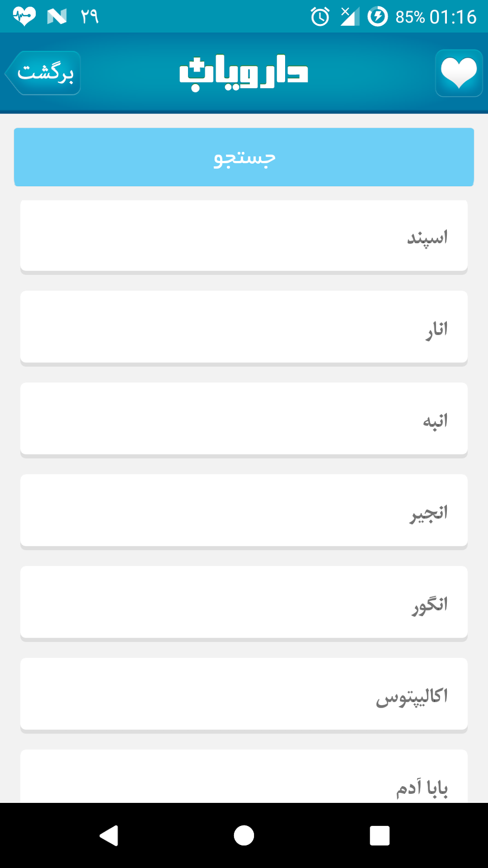Choose the انجیر entry
Image resolution: width=488 pixels, height=868 pixels.
(244, 510)
